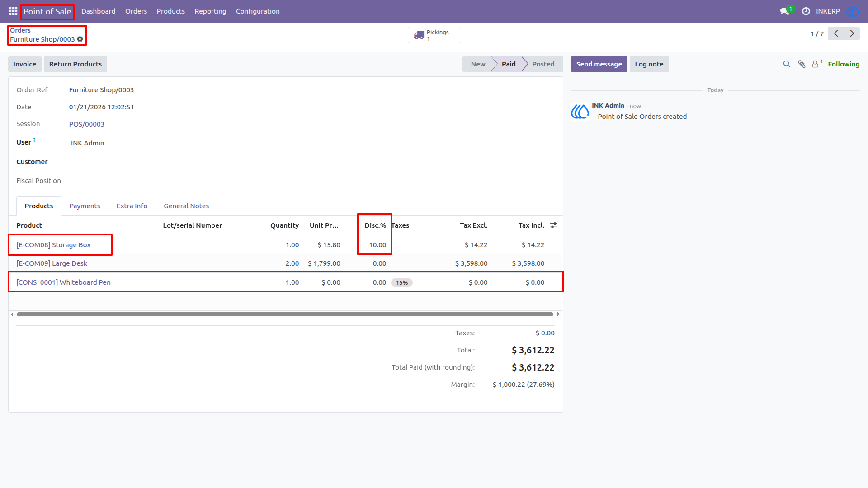The height and width of the screenshot is (488, 868).
Task: Switch to the General Notes tab
Action: (x=186, y=206)
